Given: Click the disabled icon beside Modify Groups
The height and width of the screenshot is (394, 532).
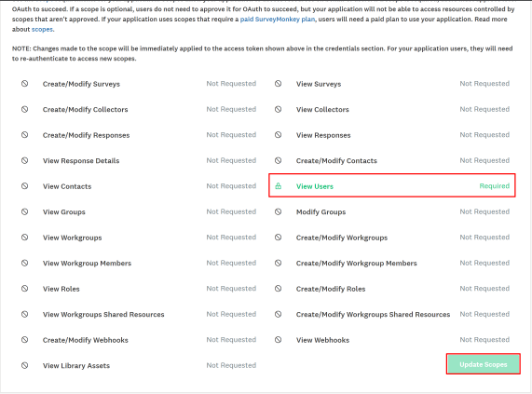Looking at the screenshot, I should 279,211.
